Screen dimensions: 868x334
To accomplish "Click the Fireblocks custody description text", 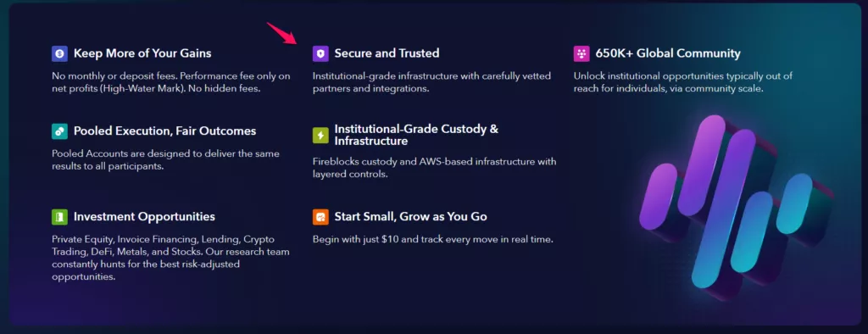I will pos(435,168).
